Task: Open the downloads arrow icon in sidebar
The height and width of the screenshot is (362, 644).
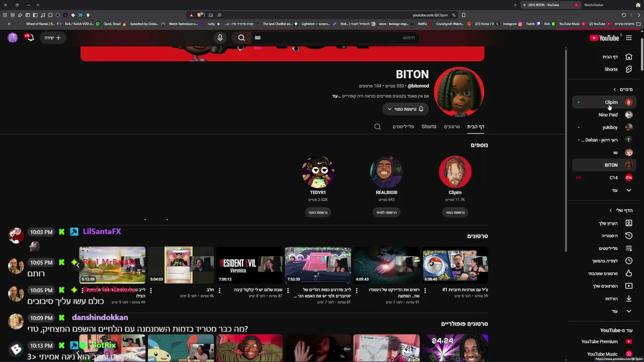Action: 629,299
